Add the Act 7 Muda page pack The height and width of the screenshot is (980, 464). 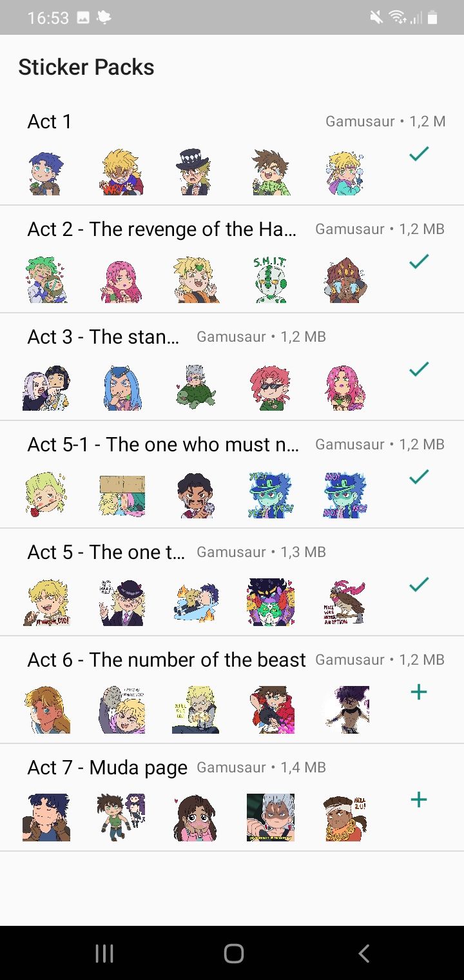pyautogui.click(x=419, y=800)
